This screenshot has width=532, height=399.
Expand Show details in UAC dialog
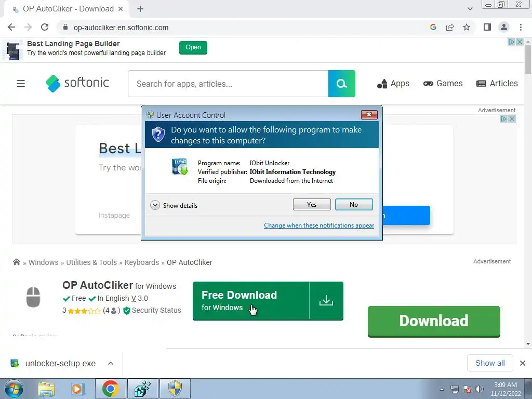click(x=174, y=205)
